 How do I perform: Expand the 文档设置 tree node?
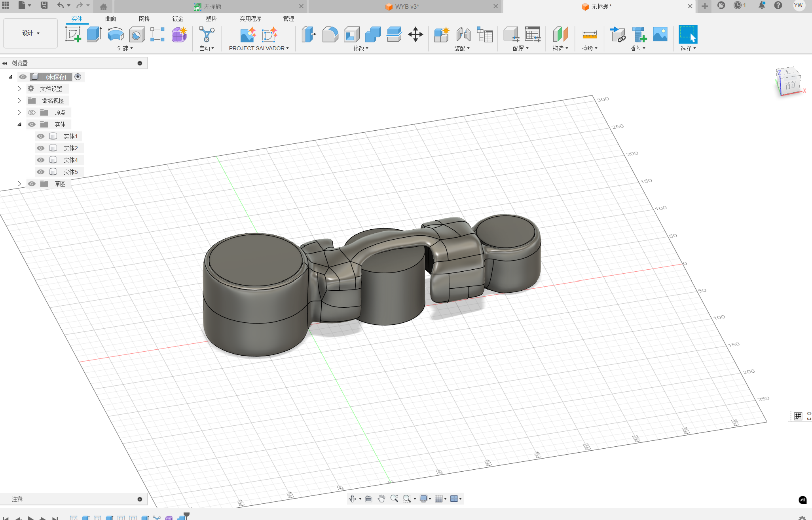[x=19, y=89]
